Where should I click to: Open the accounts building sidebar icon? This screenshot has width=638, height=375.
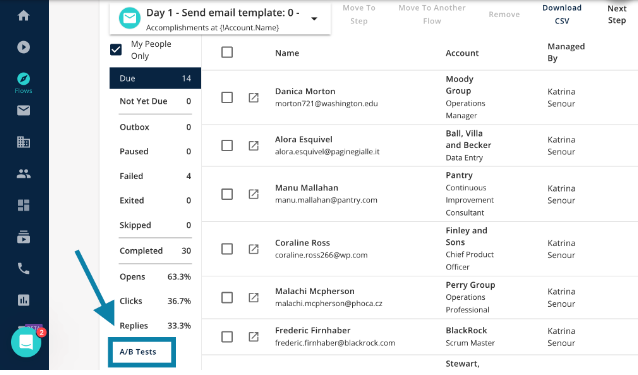[x=24, y=142]
